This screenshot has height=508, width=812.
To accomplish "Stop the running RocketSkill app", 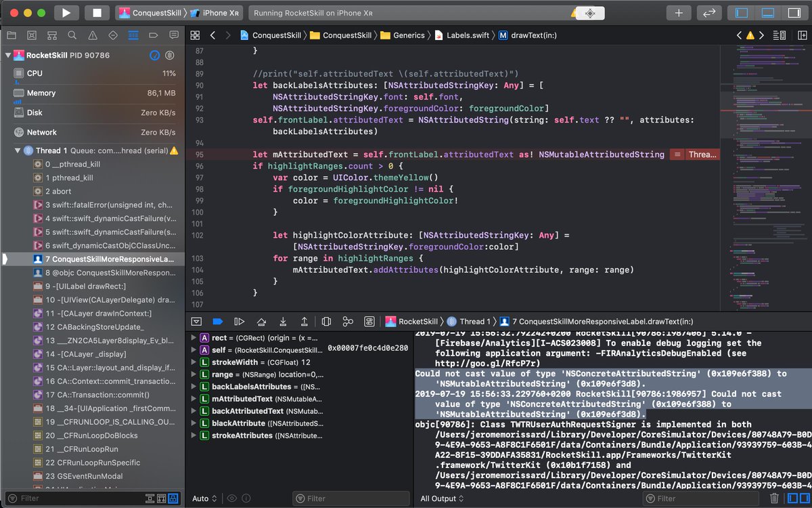I will pyautogui.click(x=97, y=13).
